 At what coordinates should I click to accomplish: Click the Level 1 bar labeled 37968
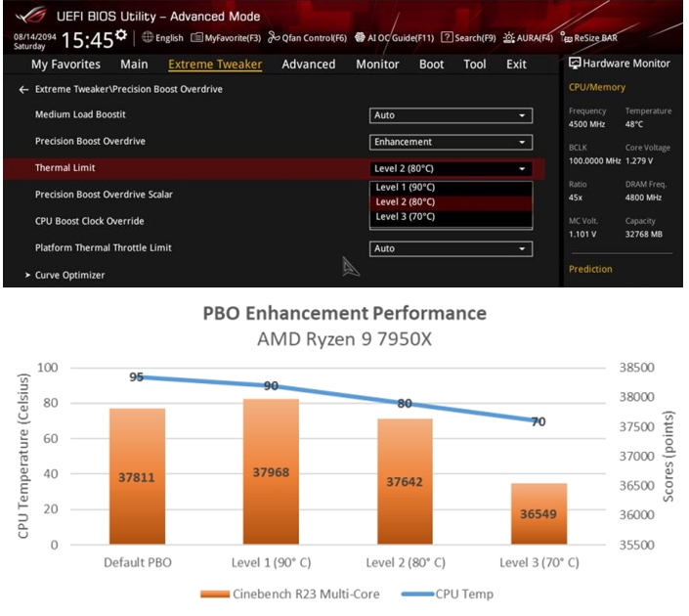click(x=271, y=472)
